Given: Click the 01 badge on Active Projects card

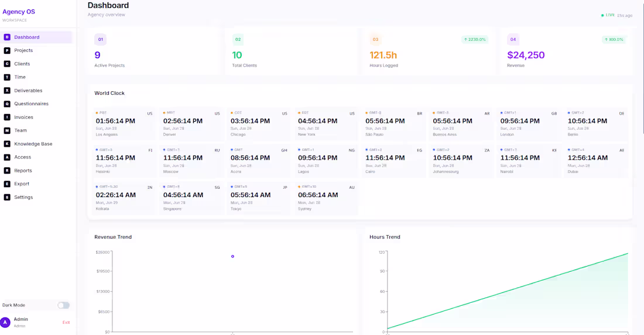Looking at the screenshot, I should (100, 39).
